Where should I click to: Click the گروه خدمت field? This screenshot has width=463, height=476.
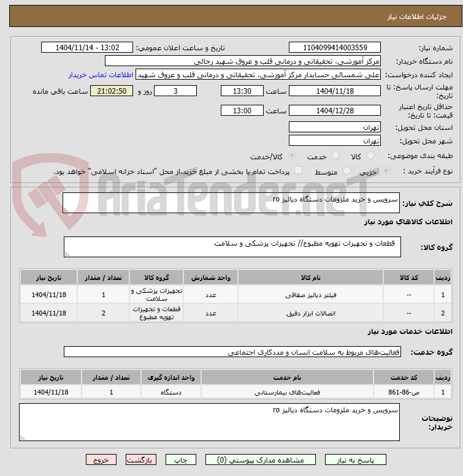pos(232,352)
